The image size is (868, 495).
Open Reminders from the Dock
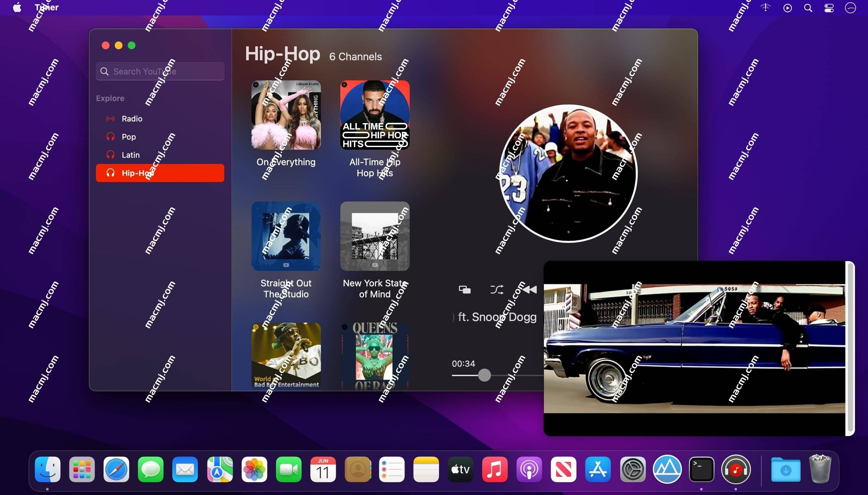392,469
